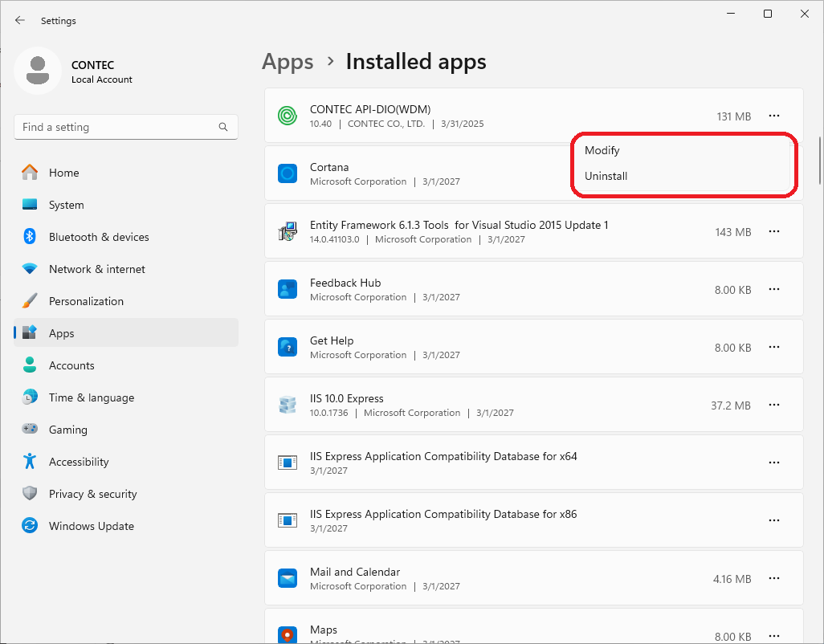824x644 pixels.
Task: Click the System monitor icon
Action: point(30,204)
